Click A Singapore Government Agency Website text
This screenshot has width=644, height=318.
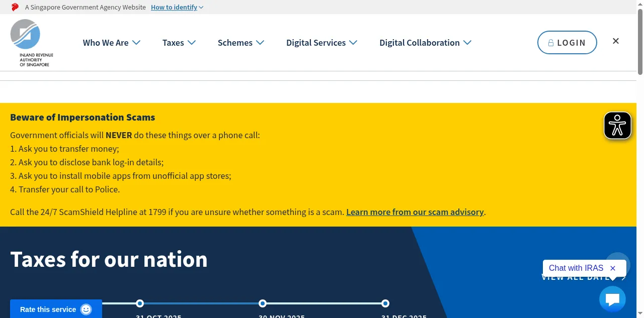click(86, 8)
